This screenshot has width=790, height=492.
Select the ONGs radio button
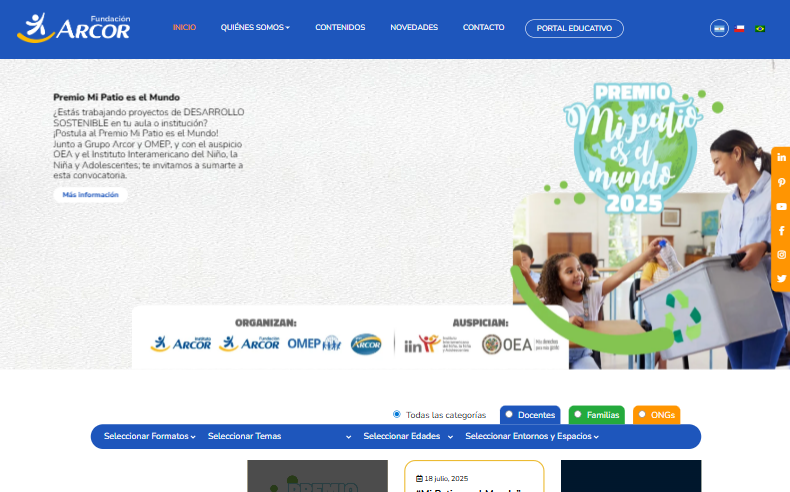[x=642, y=414]
